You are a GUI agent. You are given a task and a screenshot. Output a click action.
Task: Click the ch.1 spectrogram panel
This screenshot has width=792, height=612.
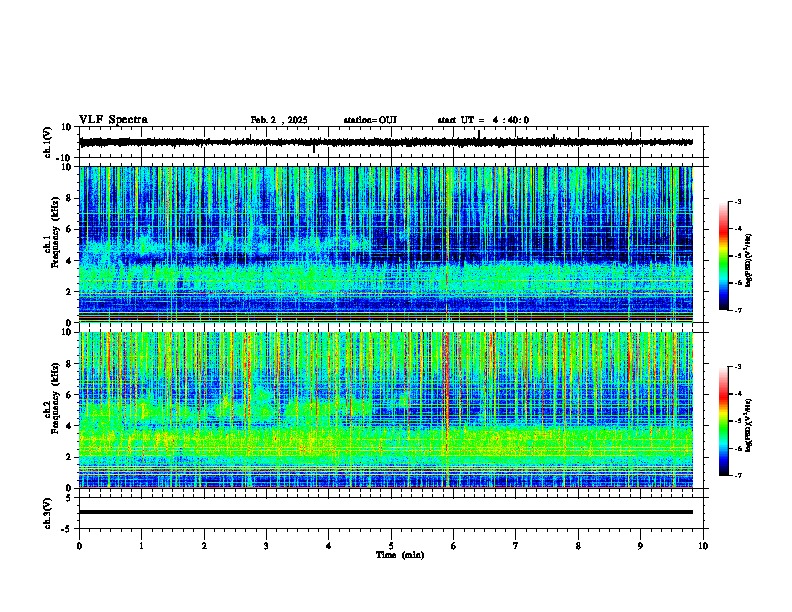coord(386,244)
